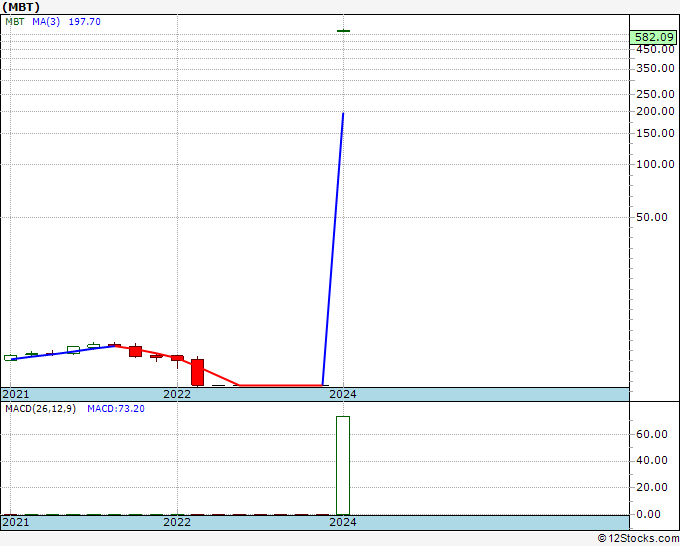The image size is (680, 546).
Task: Click the 20.00 MACD axis label
Action: tap(652, 487)
